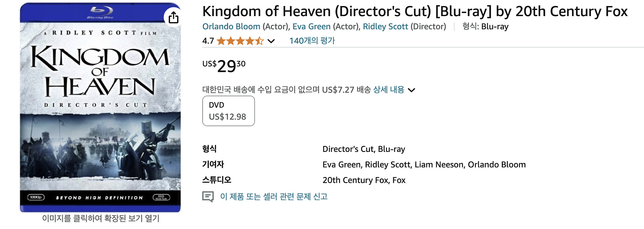Click the orange star rating icons
The width and height of the screenshot is (644, 229).
[240, 41]
